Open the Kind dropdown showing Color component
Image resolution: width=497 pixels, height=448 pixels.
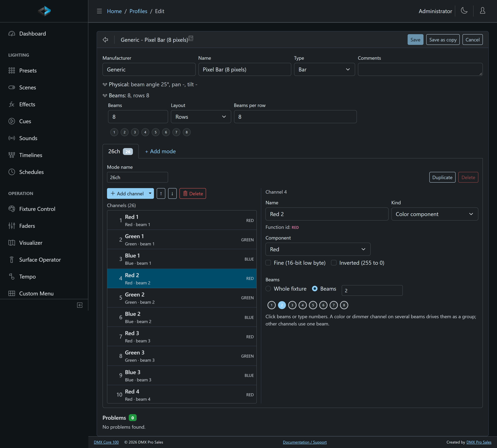435,214
